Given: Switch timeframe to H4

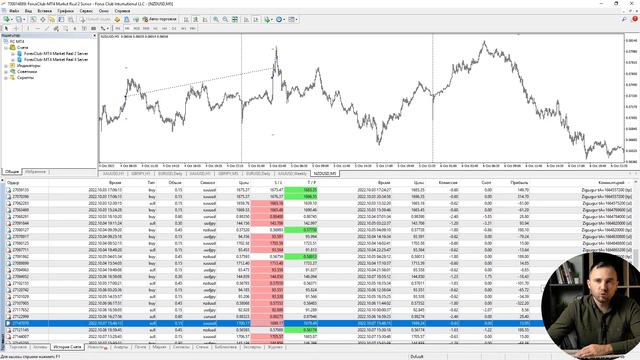Looking at the screenshot, I should (164, 28).
